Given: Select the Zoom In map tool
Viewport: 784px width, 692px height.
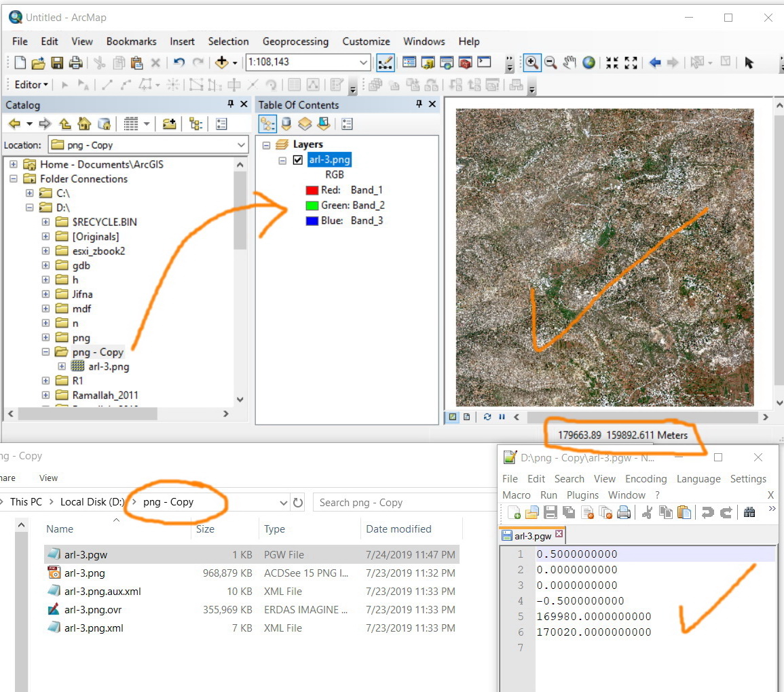Looking at the screenshot, I should [x=531, y=62].
